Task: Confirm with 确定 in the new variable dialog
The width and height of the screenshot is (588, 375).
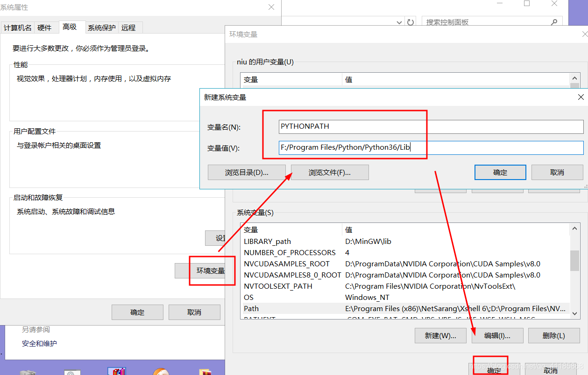Action: 500,172
